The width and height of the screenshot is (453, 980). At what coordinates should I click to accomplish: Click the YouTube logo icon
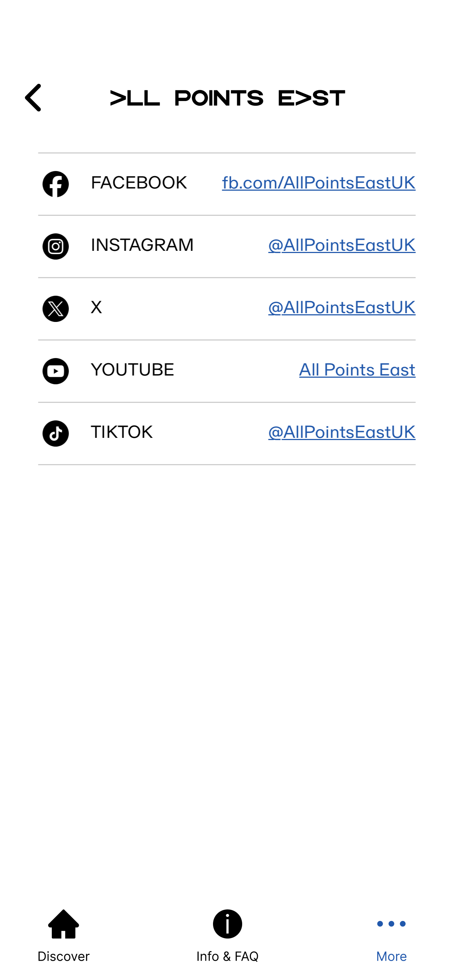55,371
